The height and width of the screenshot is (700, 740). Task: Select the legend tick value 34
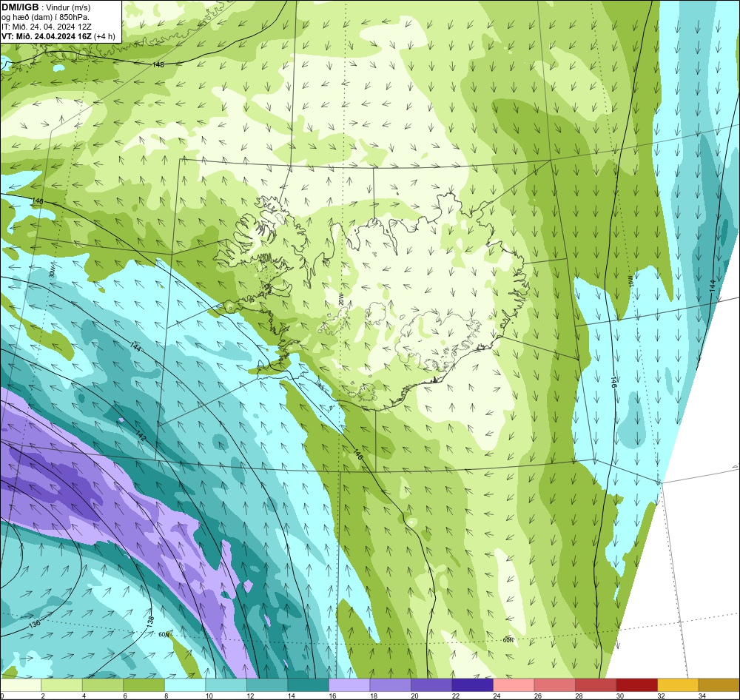[702, 696]
